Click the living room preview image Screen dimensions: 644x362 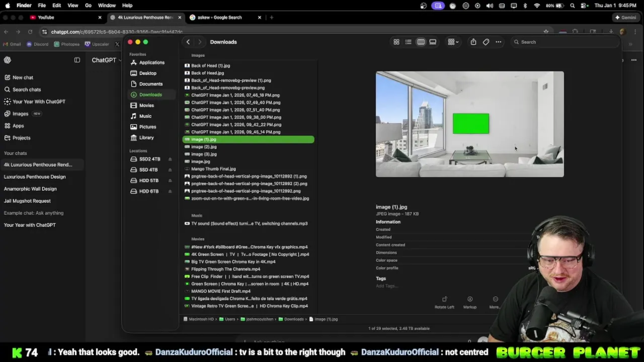469,124
